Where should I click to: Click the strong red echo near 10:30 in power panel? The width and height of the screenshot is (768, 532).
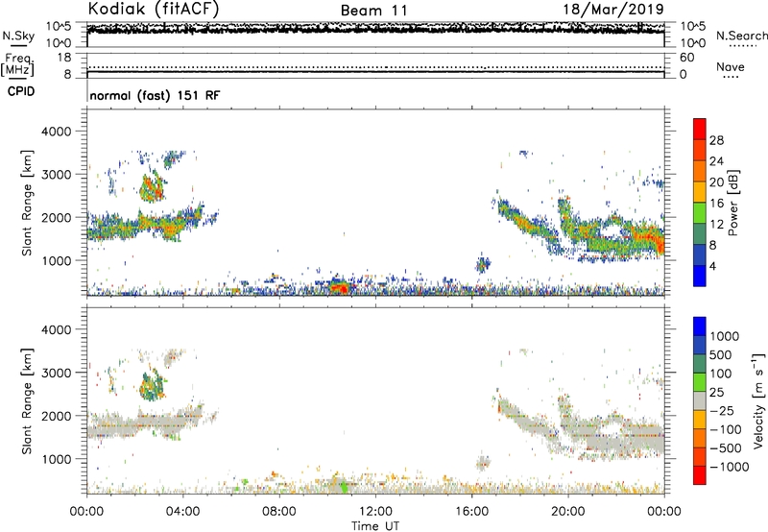coord(340,286)
